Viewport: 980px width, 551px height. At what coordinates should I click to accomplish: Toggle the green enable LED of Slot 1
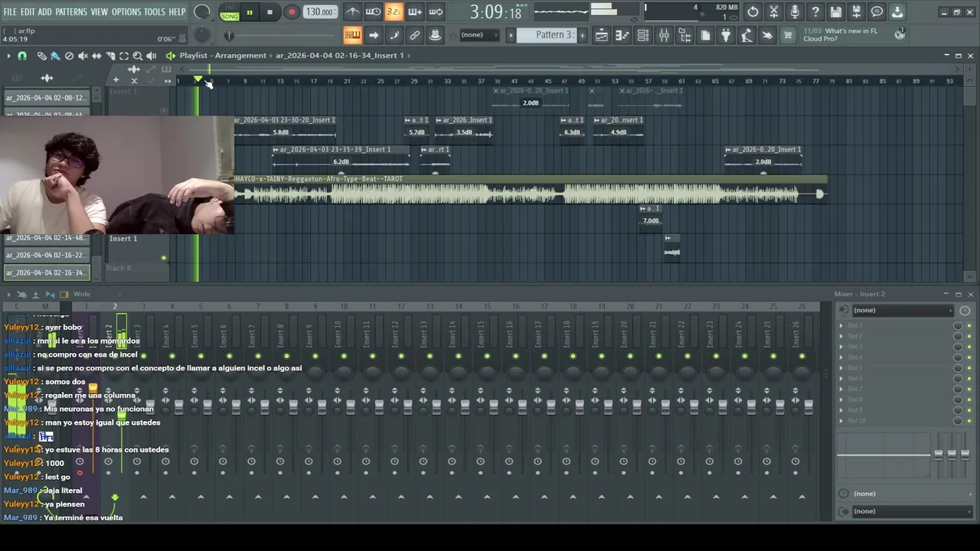click(x=969, y=326)
